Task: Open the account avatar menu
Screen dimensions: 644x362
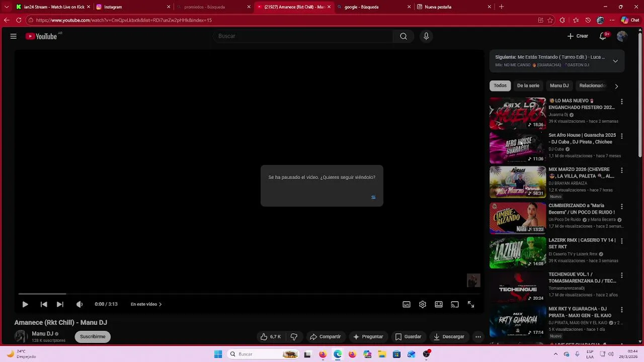Action: pyautogui.click(x=622, y=36)
